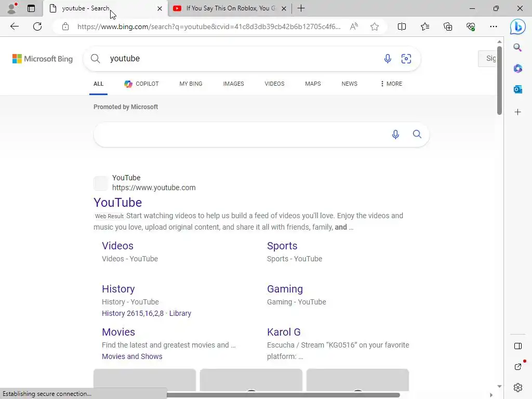Select the ALL results tab
532x399 pixels.
click(98, 84)
